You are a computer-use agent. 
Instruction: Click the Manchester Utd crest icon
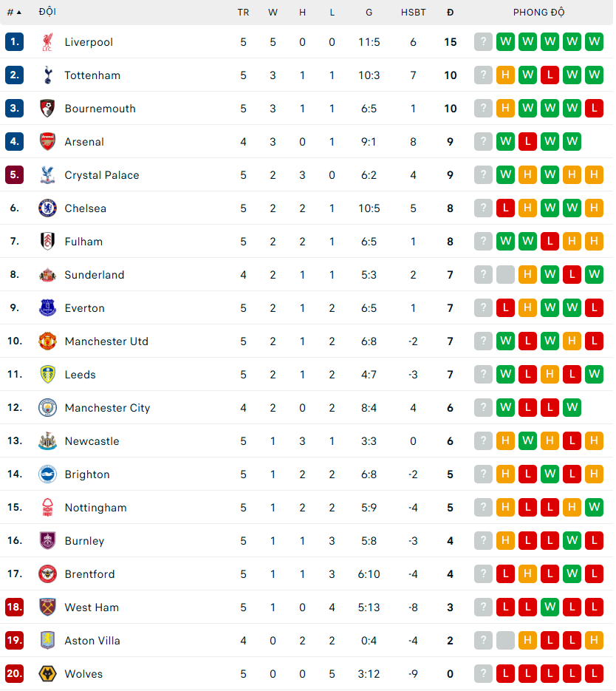coord(47,341)
